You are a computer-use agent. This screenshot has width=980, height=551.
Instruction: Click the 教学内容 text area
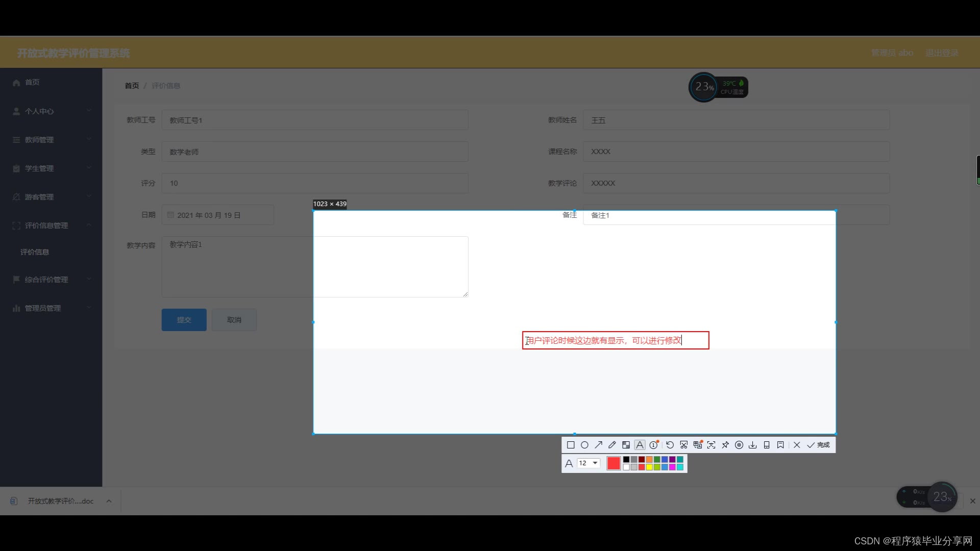pos(315,266)
